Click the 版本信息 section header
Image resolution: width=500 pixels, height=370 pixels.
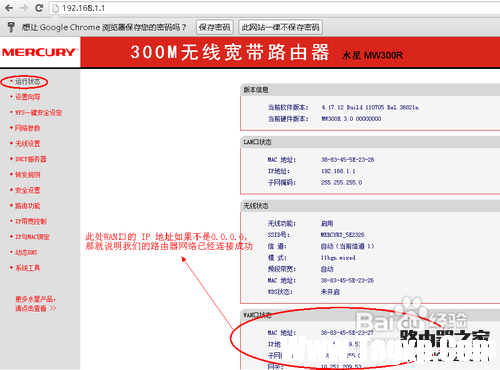click(256, 90)
